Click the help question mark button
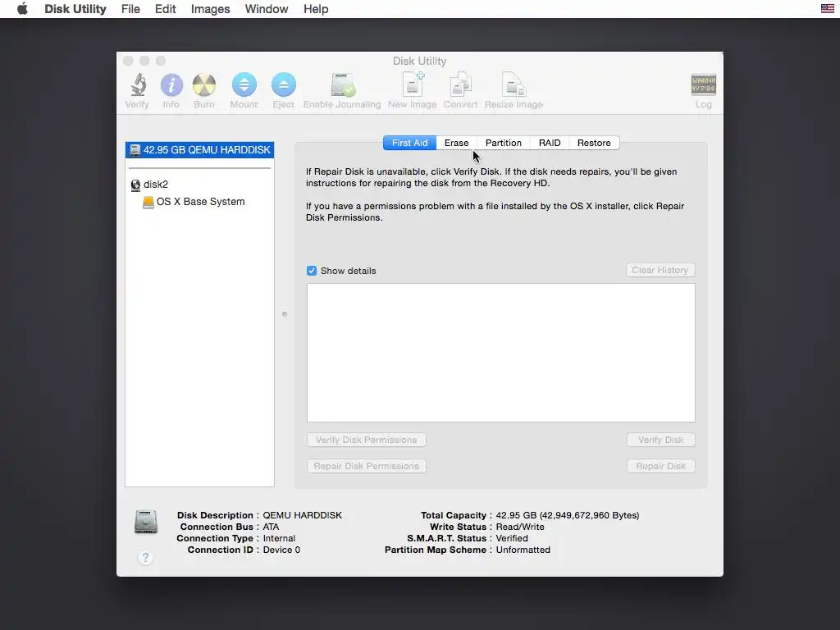The height and width of the screenshot is (630, 840). tap(145, 558)
